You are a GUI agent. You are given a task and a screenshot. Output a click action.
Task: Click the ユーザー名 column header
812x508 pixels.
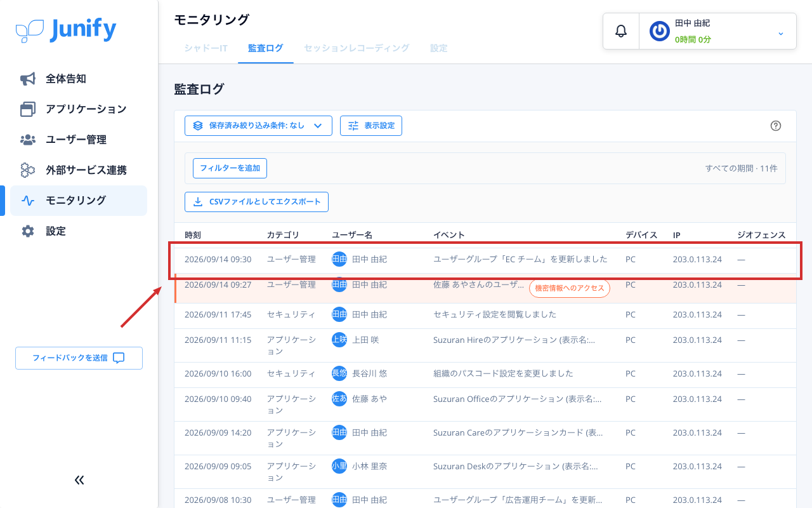(352, 235)
